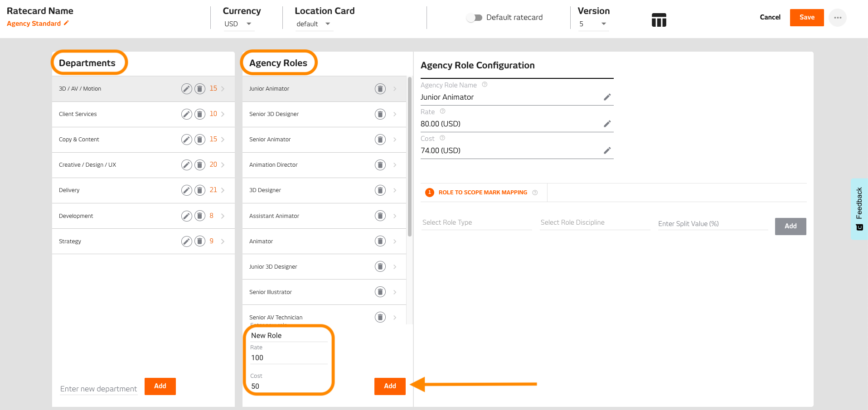Open the Location Card default dropdown

[314, 24]
